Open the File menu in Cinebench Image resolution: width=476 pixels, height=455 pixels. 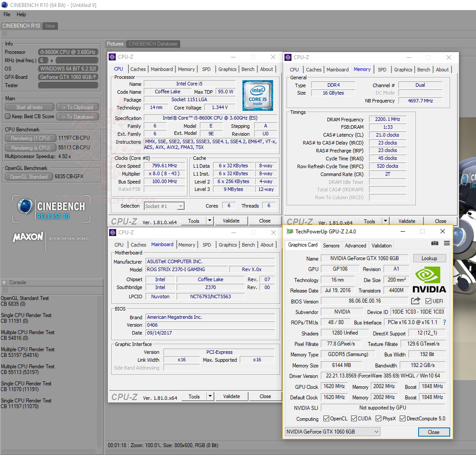point(7,14)
